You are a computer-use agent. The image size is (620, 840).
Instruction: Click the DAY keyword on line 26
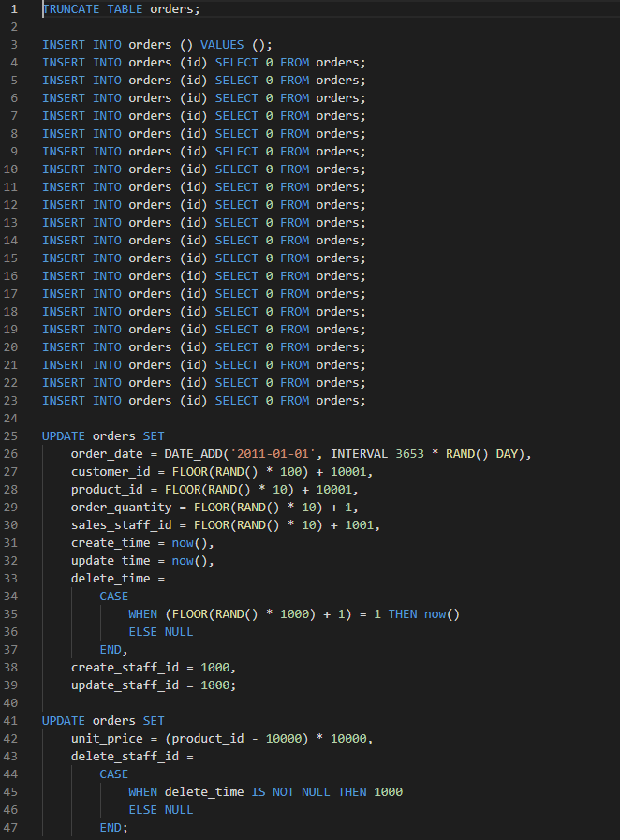[507, 454]
